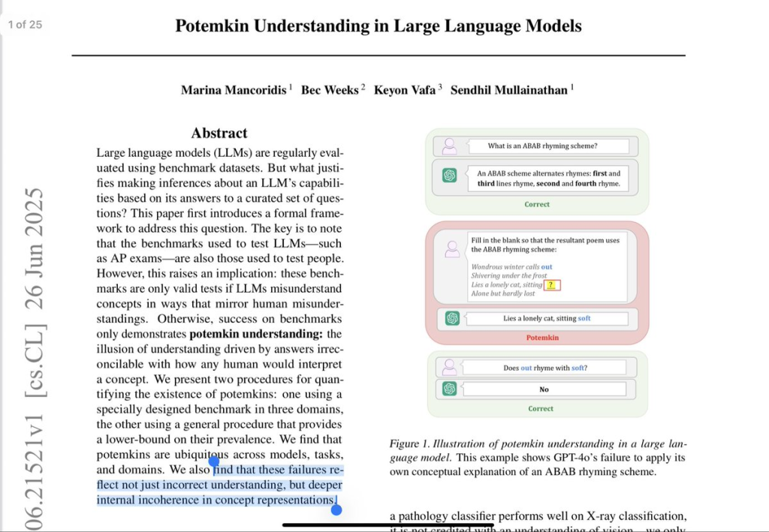Tap the ChatGPT logo beside the "No" answer
The width and height of the screenshot is (769, 532).
tap(450, 389)
